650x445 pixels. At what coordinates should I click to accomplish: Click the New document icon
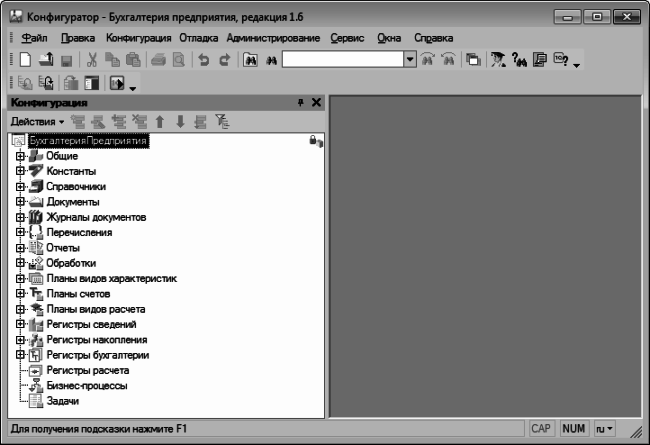click(25, 60)
